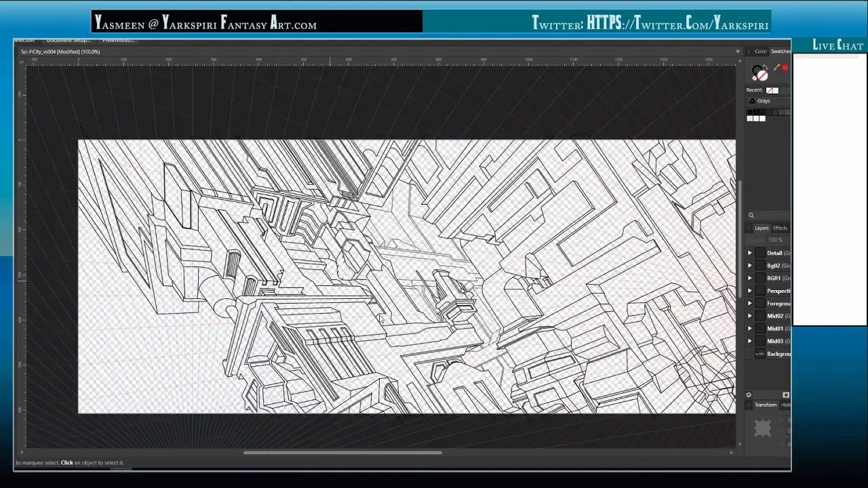Click the red picked-color circle swatch
Screen dimensions: 868x488
pyautogui.click(x=785, y=68)
